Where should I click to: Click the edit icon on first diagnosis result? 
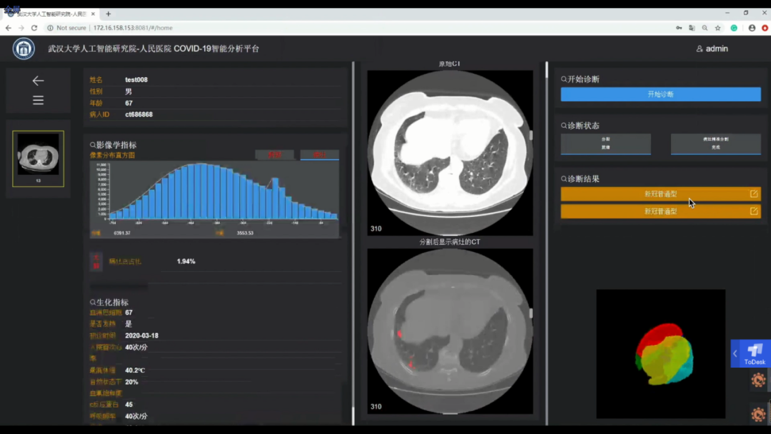click(753, 194)
